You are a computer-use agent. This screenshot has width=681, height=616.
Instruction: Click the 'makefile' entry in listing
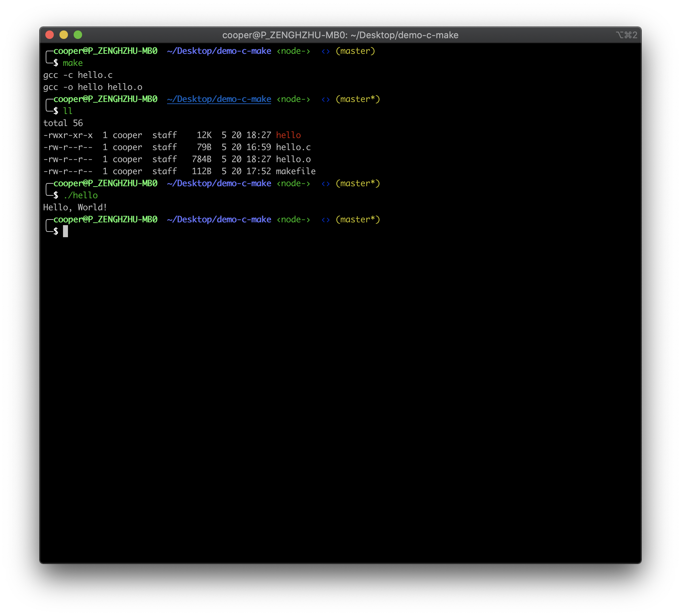[296, 171]
